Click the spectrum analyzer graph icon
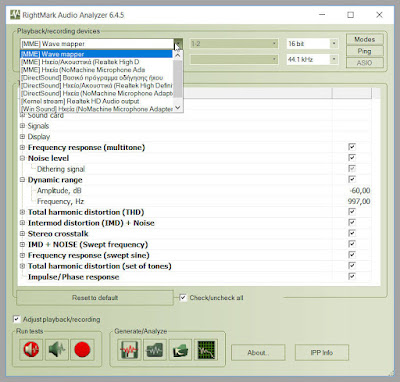 click(206, 350)
